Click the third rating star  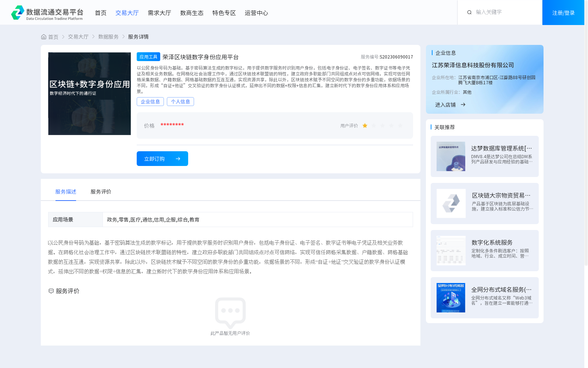click(x=383, y=125)
